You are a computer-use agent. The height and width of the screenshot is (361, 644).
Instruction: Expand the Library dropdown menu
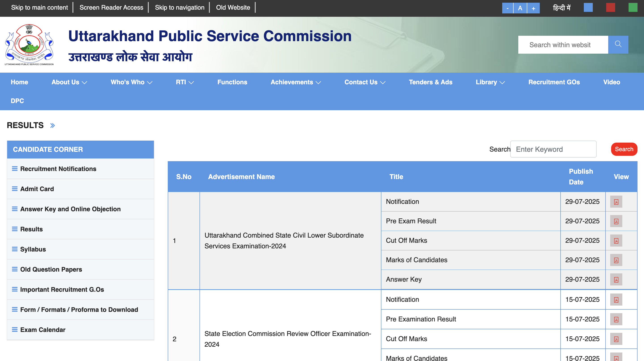click(x=490, y=82)
